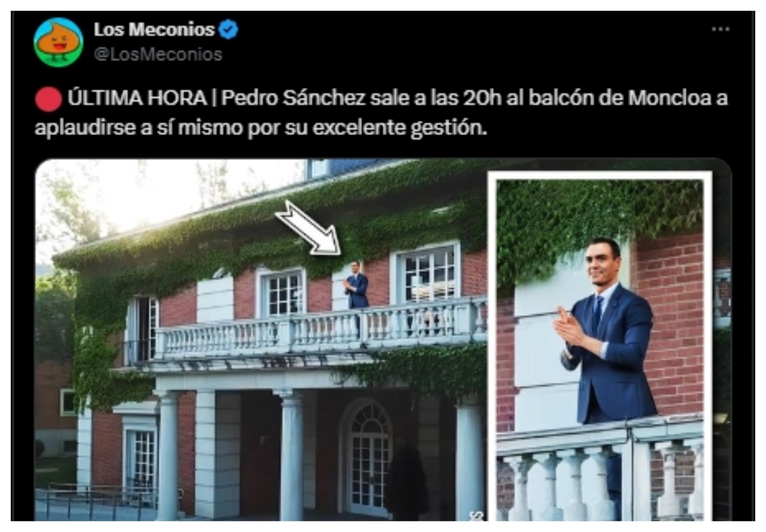Click the red circle emoji in tweet
This screenshot has height=532, width=766.
coord(48,99)
